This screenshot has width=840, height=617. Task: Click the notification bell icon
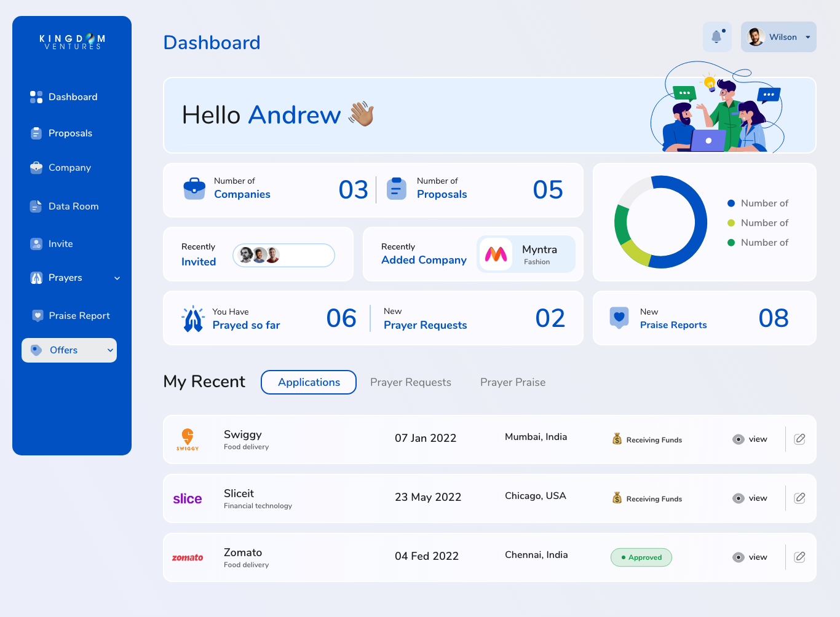(716, 37)
